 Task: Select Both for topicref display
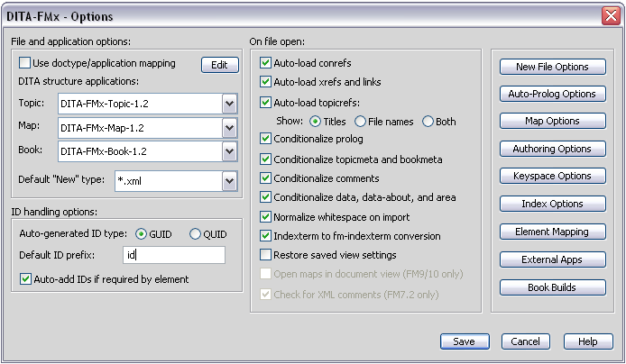(x=428, y=122)
